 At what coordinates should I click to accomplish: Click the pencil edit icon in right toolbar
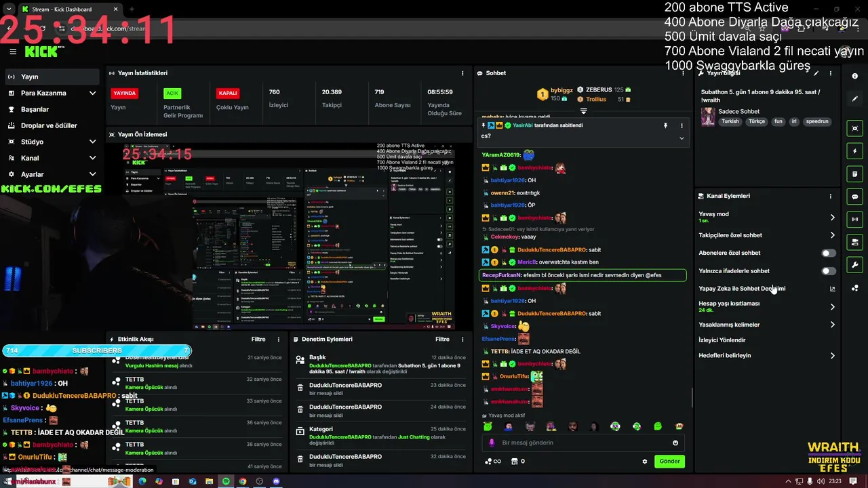pos(855,99)
